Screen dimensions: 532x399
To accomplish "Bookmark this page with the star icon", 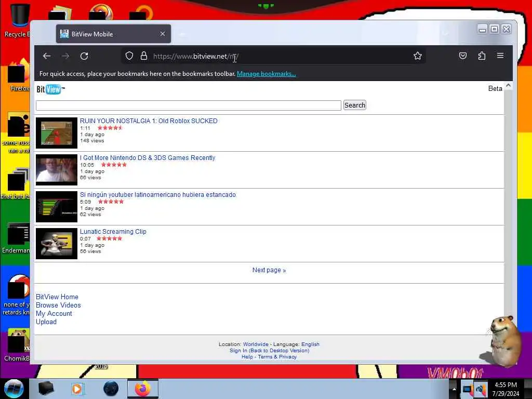I will point(418,56).
